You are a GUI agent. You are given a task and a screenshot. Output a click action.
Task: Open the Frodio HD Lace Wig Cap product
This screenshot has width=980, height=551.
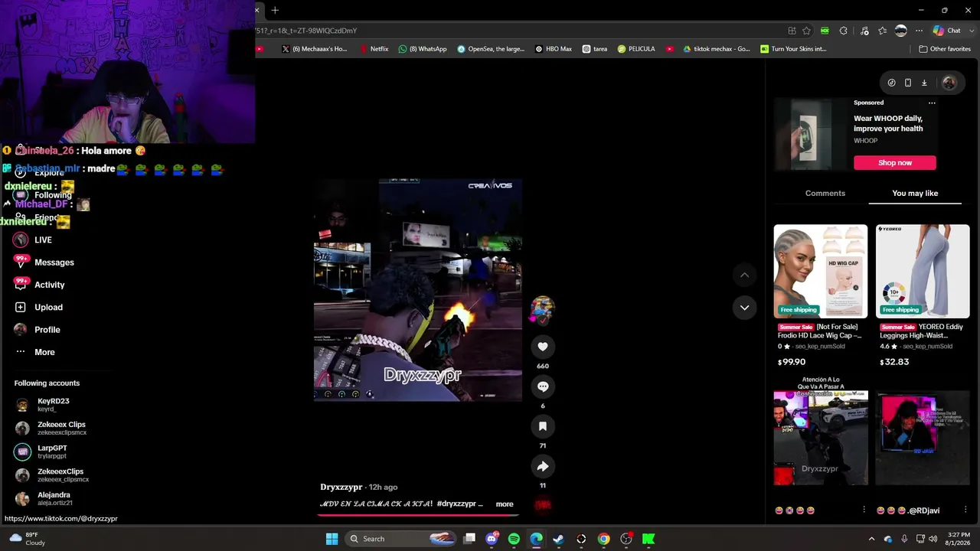821,296
